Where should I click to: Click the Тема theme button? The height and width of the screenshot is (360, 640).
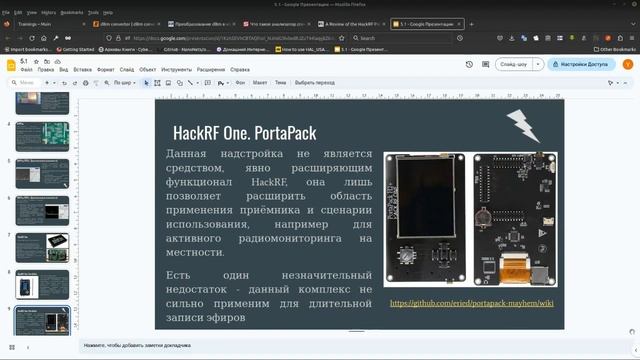[x=280, y=83]
